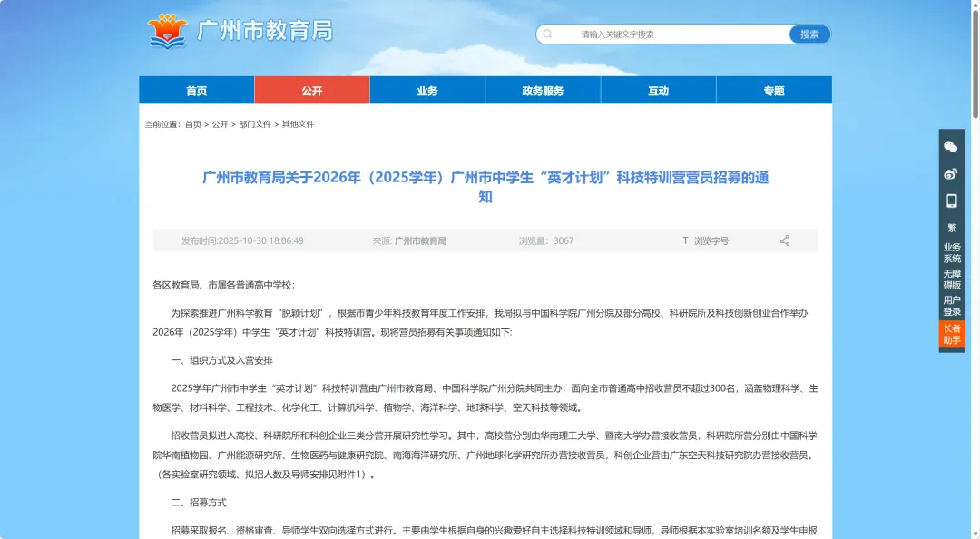This screenshot has height=539, width=980.
Task: Switch to the 首页 tab
Action: (x=197, y=90)
